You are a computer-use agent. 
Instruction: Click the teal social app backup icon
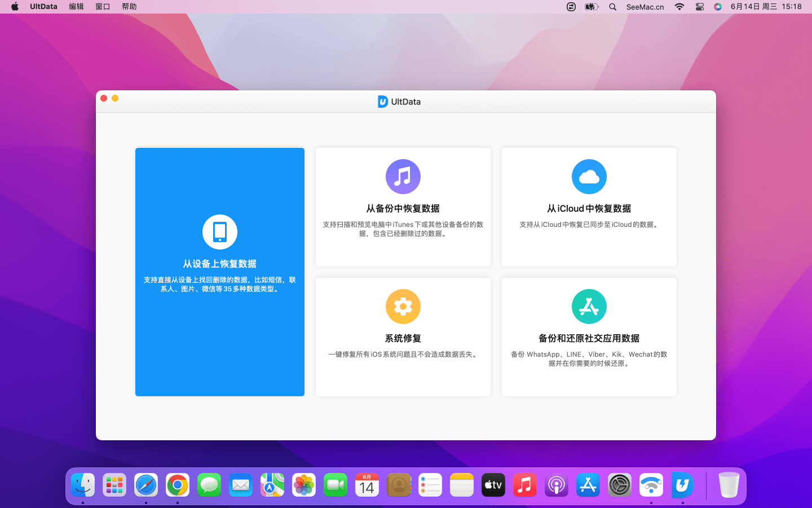[x=589, y=306]
